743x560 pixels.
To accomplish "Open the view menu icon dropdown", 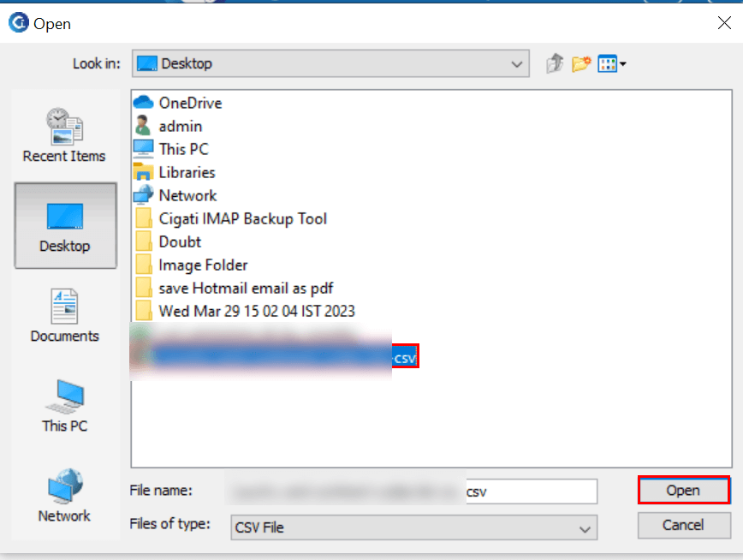I will tap(612, 63).
